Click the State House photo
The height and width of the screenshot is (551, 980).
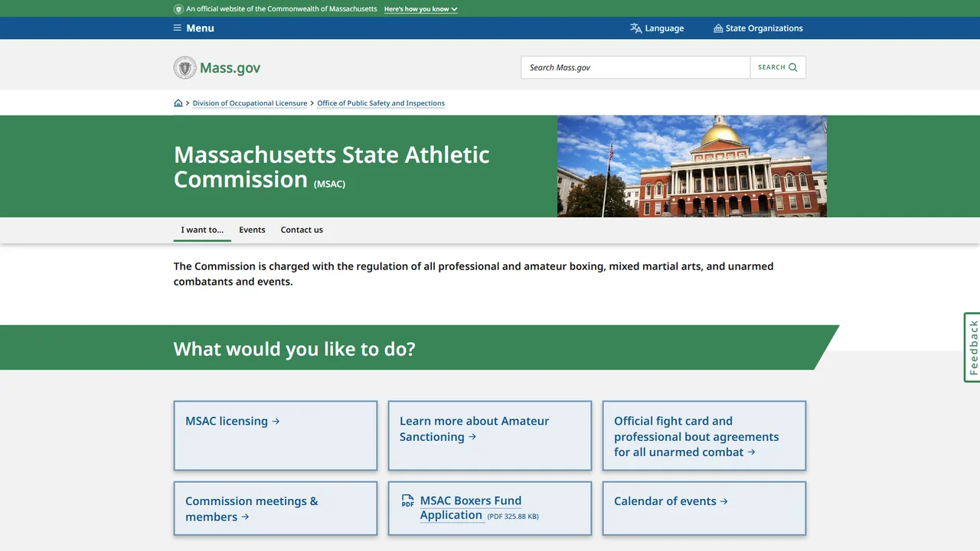tap(692, 166)
